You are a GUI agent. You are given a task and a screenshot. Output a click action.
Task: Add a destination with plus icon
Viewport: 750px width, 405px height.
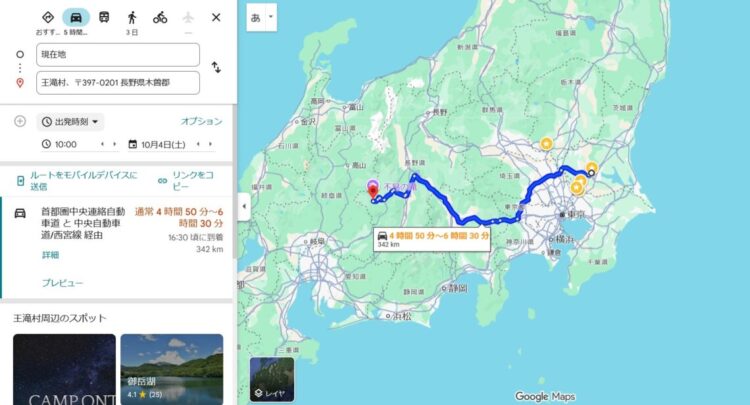(20, 121)
